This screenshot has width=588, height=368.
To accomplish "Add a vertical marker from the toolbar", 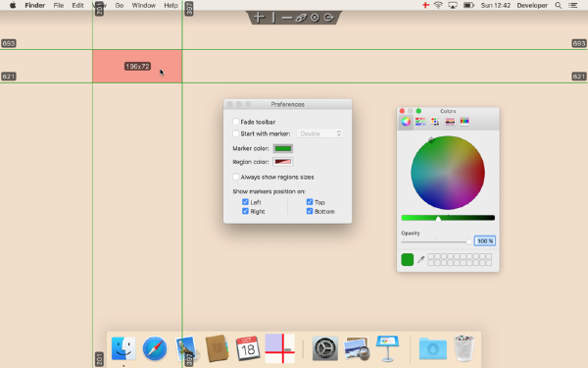I will pyautogui.click(x=273, y=18).
